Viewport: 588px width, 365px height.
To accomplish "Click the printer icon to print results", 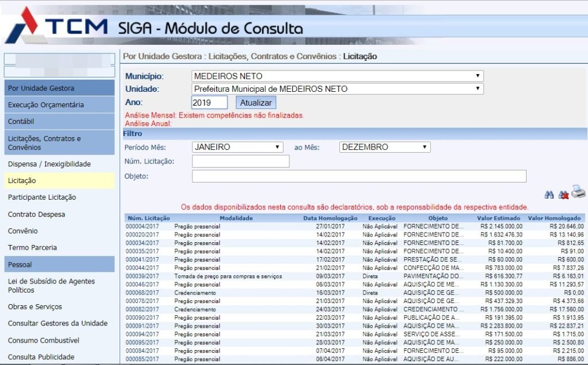I will 578,192.
